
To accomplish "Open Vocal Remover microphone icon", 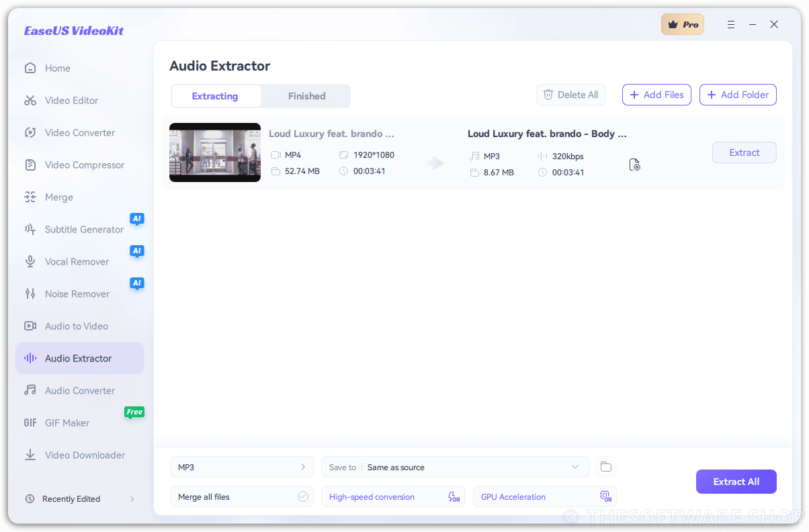I will point(30,261).
